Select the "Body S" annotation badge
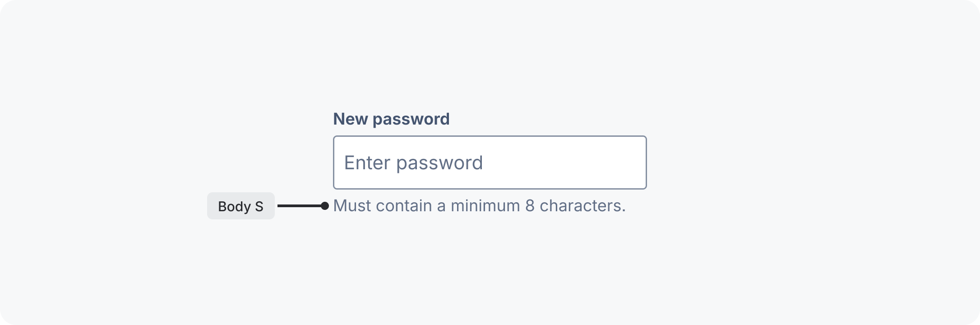980x325 pixels. [x=240, y=206]
